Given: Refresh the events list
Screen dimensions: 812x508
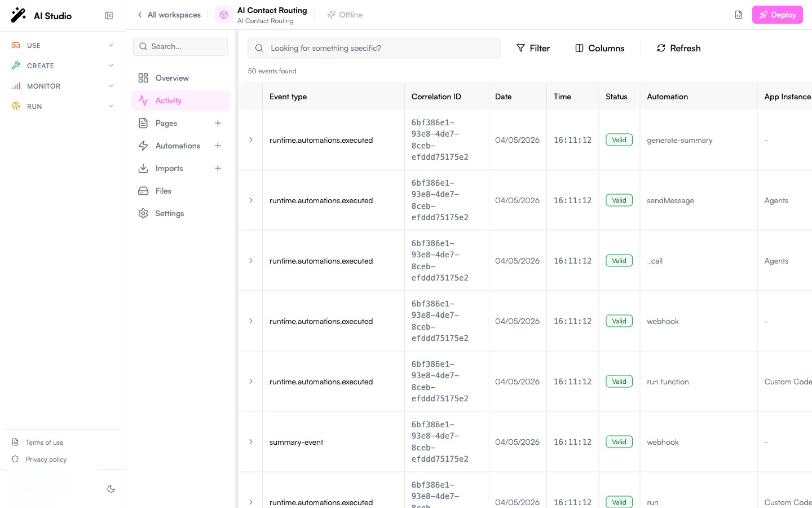Looking at the screenshot, I should 679,48.
